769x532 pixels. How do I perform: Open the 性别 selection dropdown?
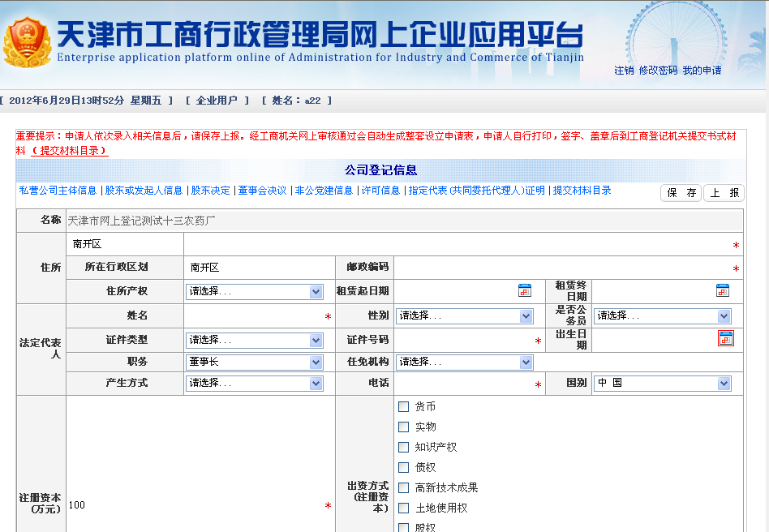click(464, 315)
